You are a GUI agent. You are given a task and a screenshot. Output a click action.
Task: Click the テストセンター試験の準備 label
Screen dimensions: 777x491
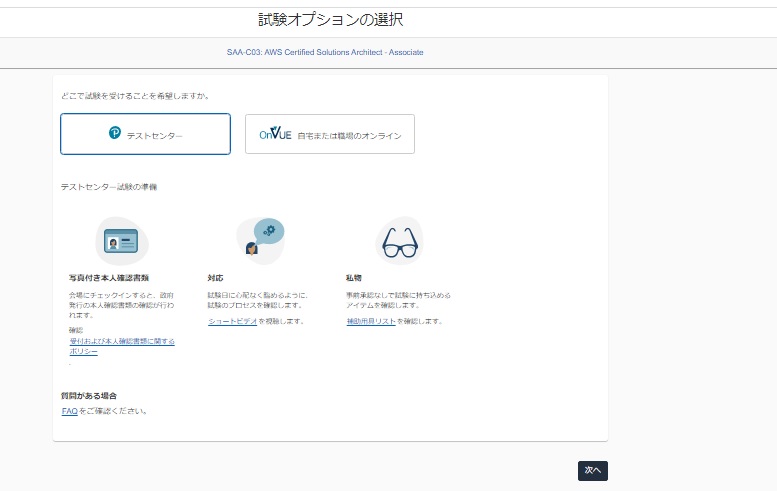[109, 187]
